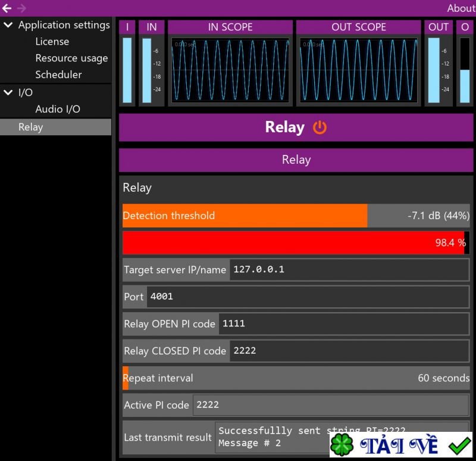Select the Relay tab
Image resolution: width=476 pixels, height=461 pixels.
click(x=296, y=160)
